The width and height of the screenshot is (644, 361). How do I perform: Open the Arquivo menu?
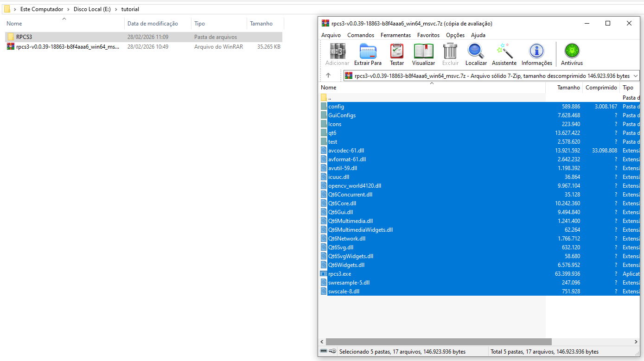[x=331, y=35]
